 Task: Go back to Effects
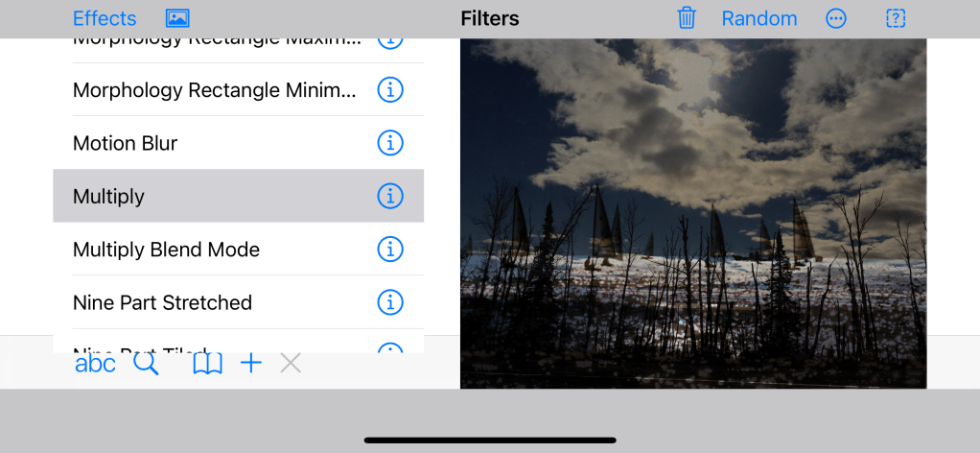pyautogui.click(x=105, y=19)
